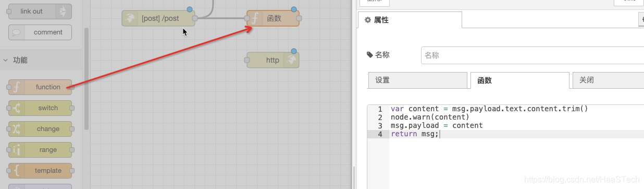Click the 名称 name input field

tap(532, 55)
